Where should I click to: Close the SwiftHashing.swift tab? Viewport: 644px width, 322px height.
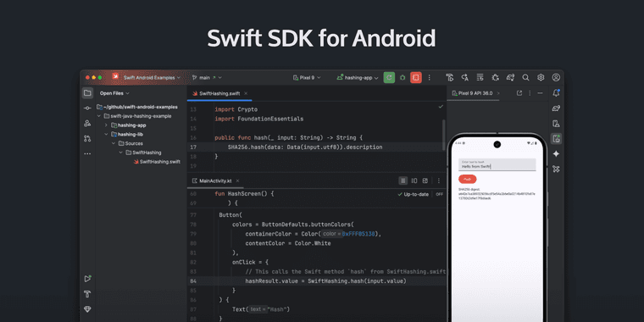click(246, 93)
